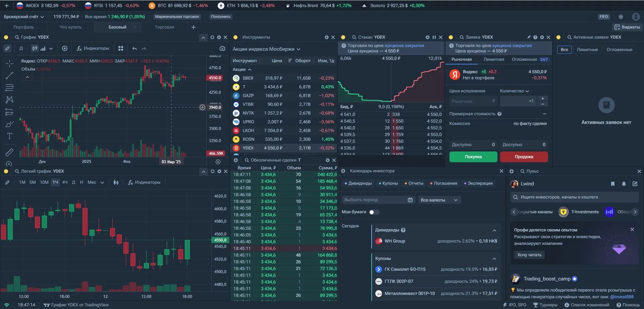644x309 pixels.
Task: Open the forecast and projection tool
Action: (9, 112)
